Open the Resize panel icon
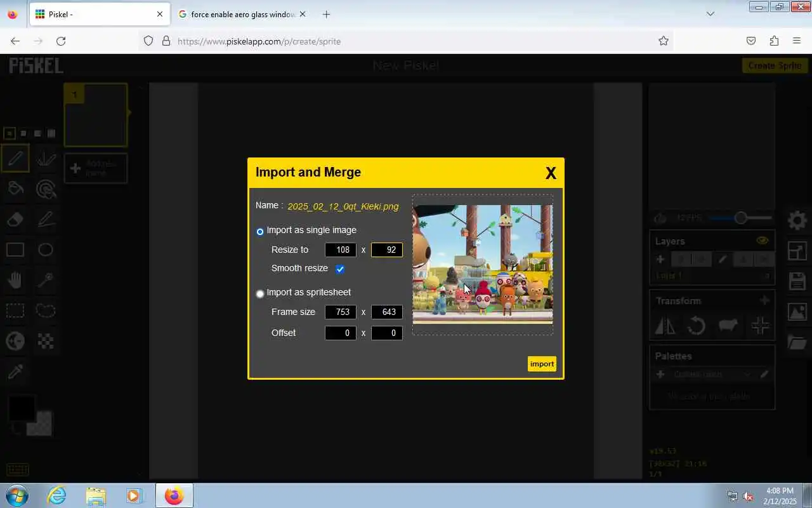812x508 pixels. [x=797, y=251]
